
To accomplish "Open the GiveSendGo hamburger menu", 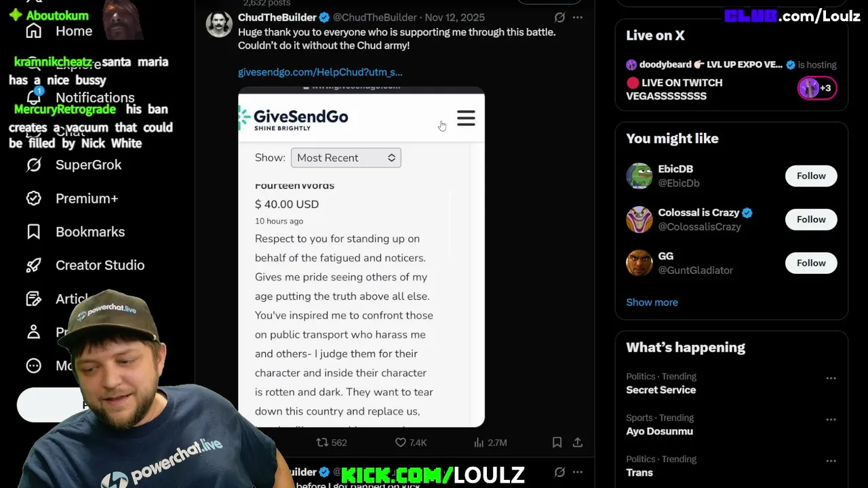I will coord(466,118).
